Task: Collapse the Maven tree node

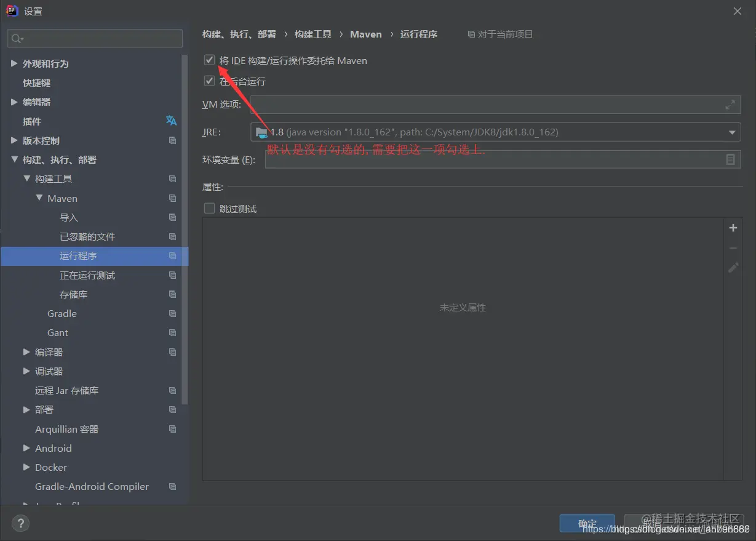Action: click(x=39, y=198)
